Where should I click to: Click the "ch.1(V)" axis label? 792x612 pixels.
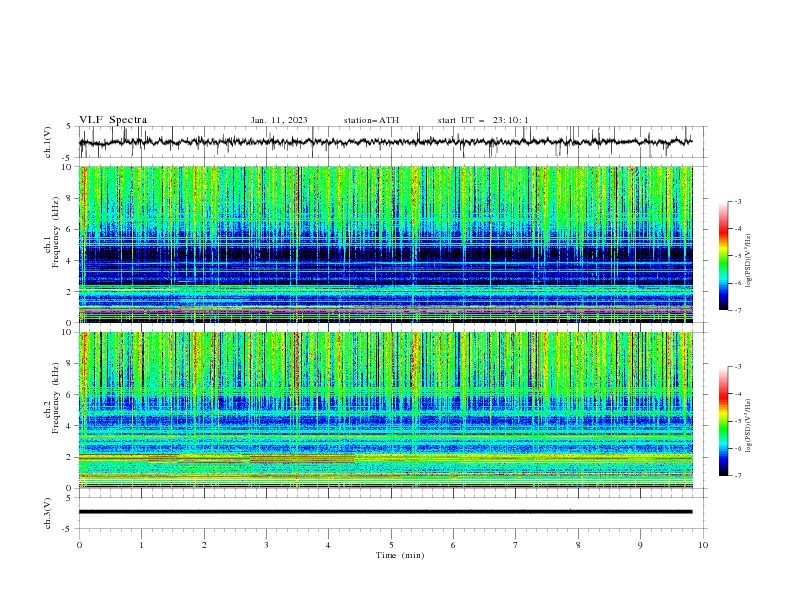[48, 142]
